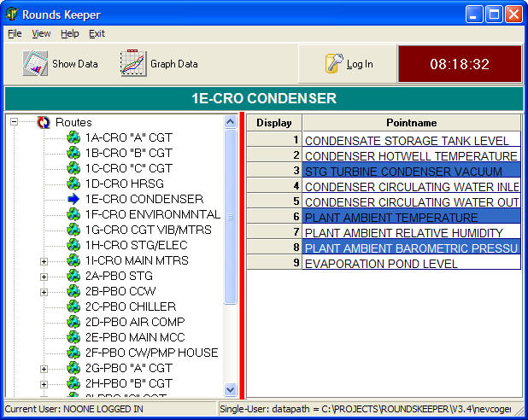Viewport: 528px width, 420px height.
Task: Click the globe icon beside 1A-CRO "A" CGT
Action: click(x=73, y=137)
